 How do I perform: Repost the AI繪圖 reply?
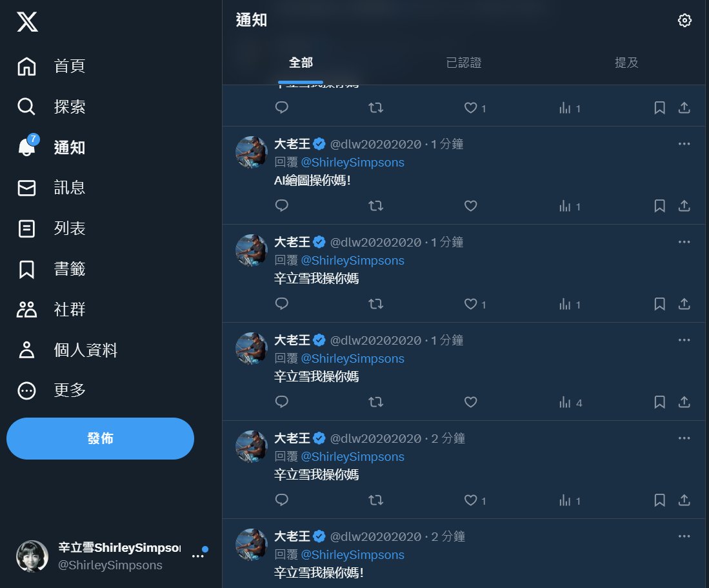click(375, 206)
